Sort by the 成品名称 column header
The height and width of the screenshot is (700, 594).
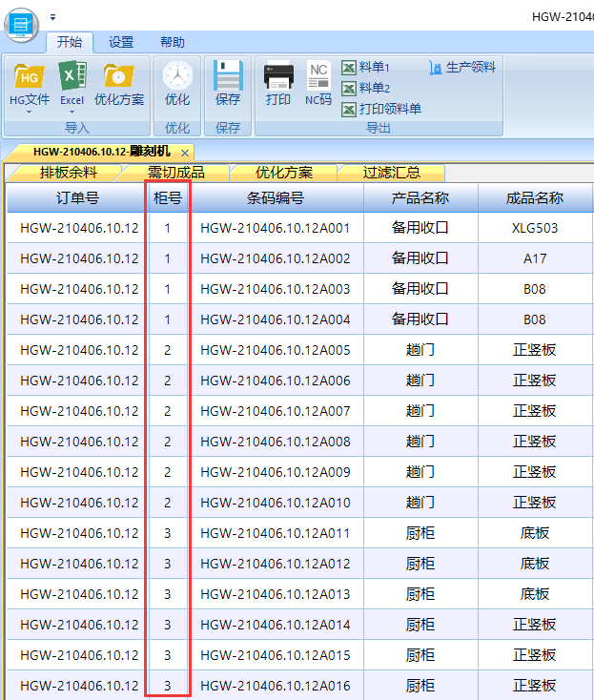(535, 197)
